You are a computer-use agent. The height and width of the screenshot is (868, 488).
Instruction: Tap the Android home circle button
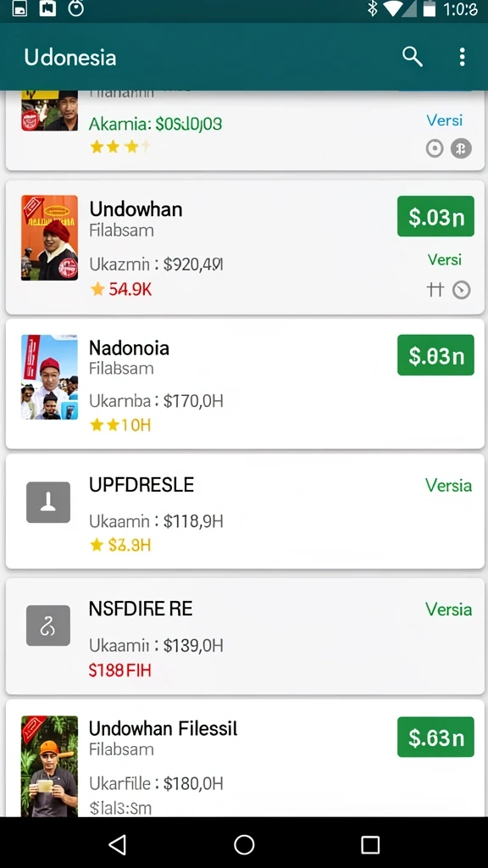tap(244, 845)
